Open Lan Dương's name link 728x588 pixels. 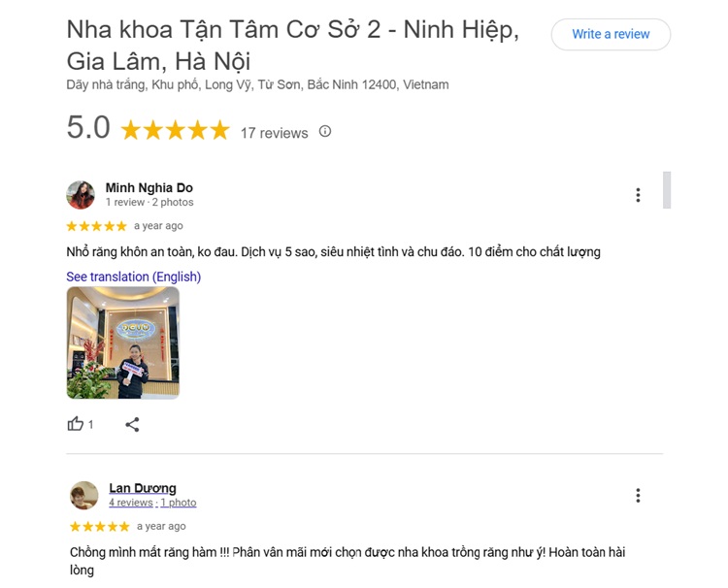(143, 488)
